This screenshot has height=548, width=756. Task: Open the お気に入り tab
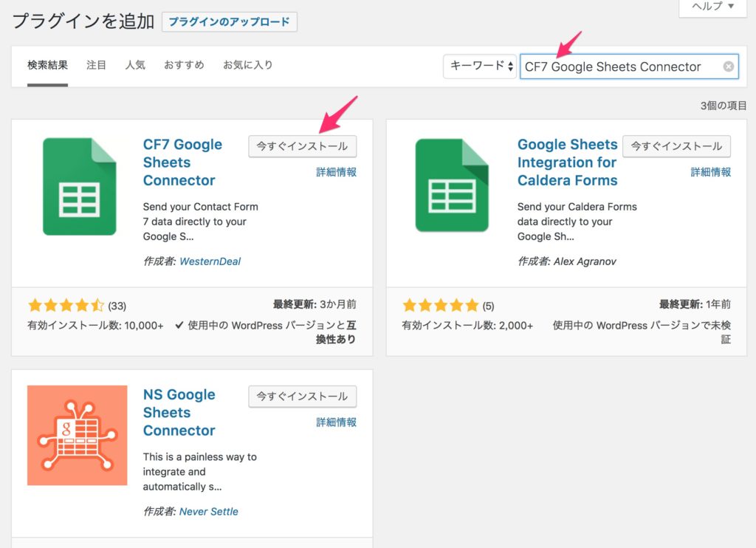point(248,65)
